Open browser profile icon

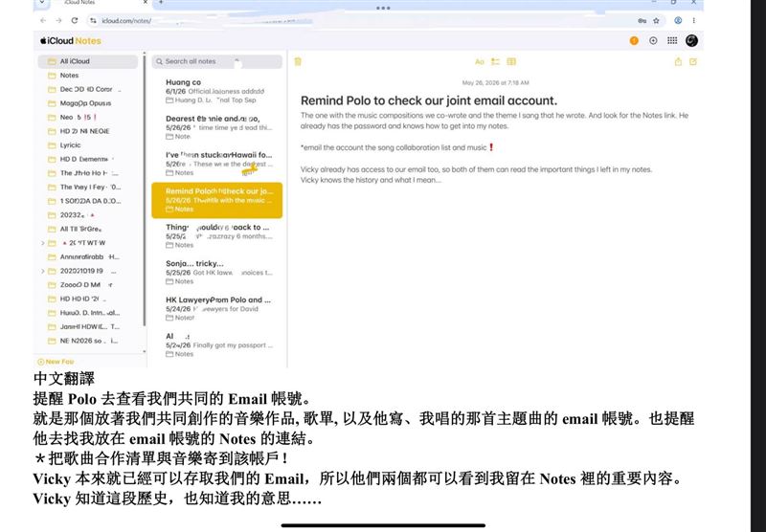click(678, 20)
